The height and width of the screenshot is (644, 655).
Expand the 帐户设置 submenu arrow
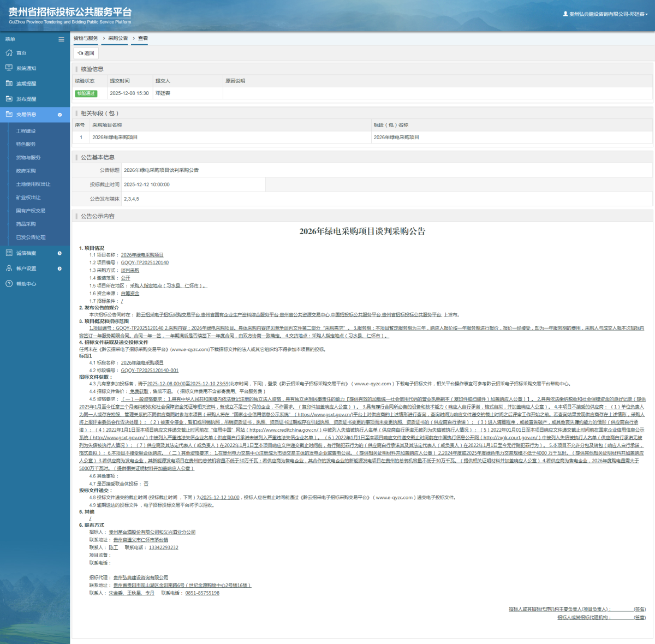59,269
